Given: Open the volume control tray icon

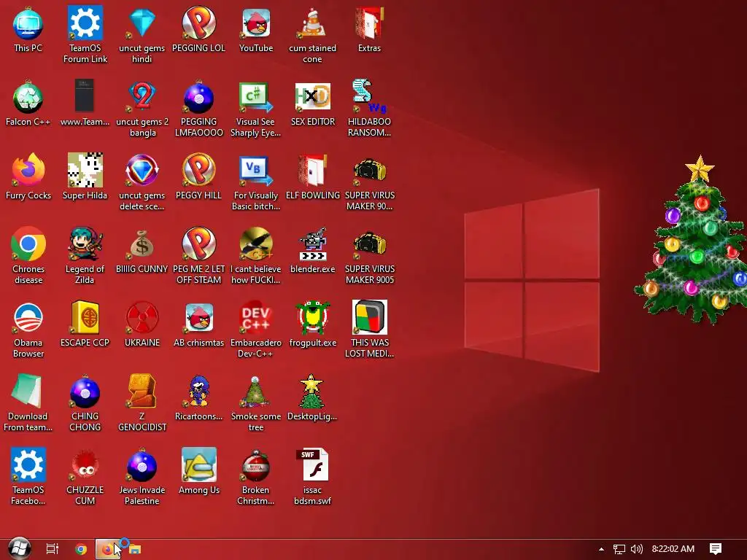Looking at the screenshot, I should pyautogui.click(x=636, y=549).
